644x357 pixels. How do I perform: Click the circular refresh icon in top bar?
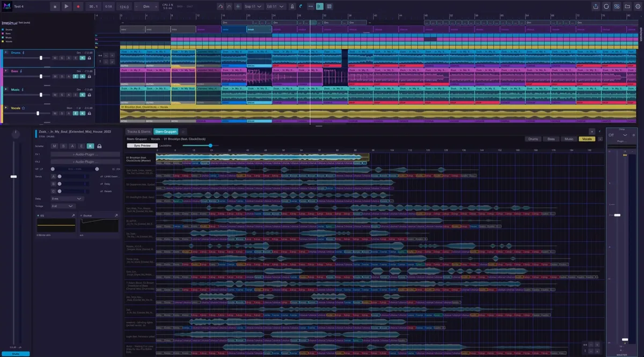point(606,6)
